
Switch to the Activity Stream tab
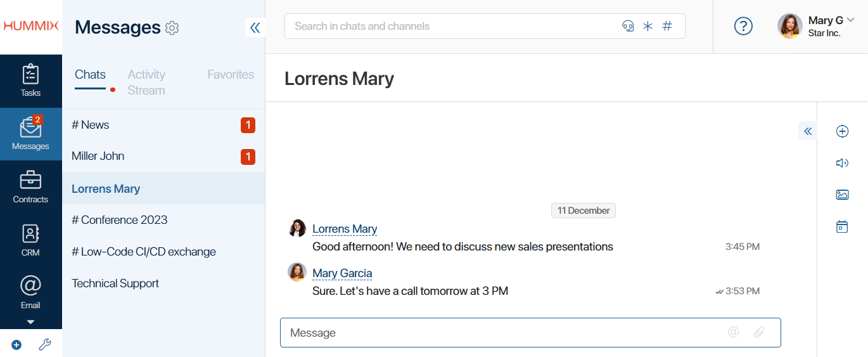pyautogui.click(x=146, y=82)
